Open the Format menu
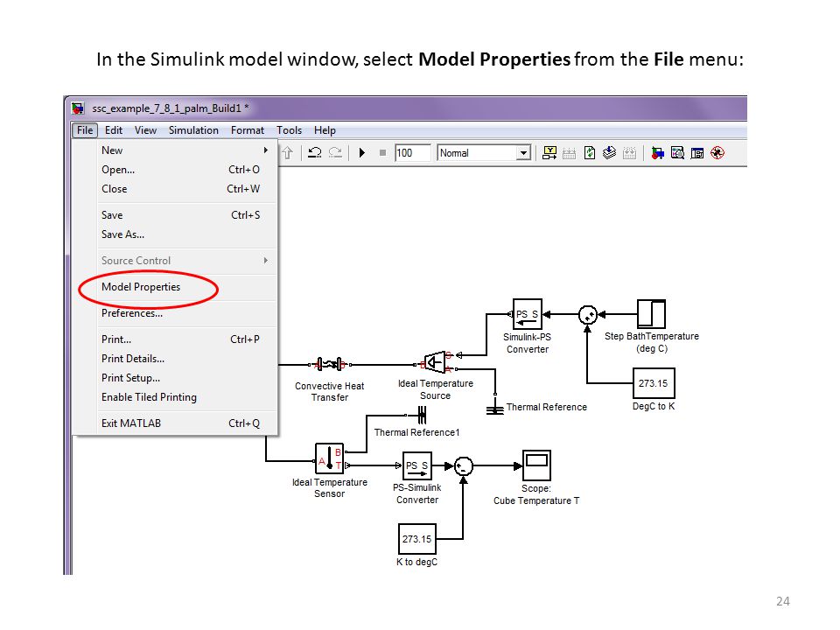 (248, 130)
